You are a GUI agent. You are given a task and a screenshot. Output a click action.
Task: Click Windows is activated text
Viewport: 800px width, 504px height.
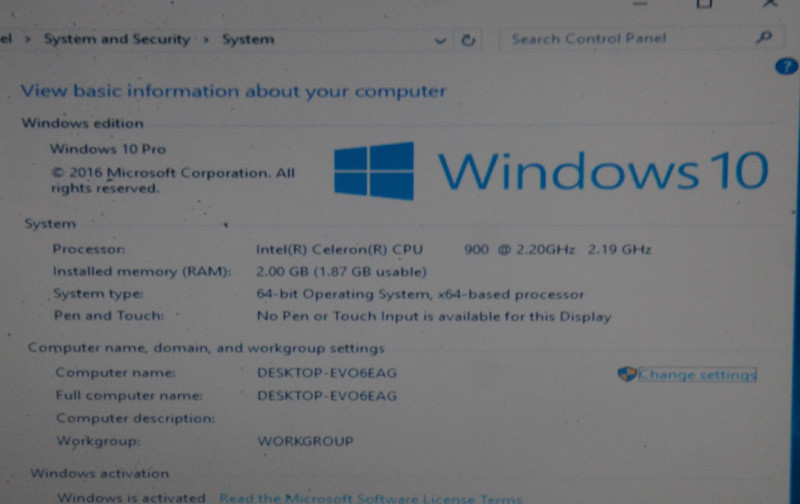(132, 497)
